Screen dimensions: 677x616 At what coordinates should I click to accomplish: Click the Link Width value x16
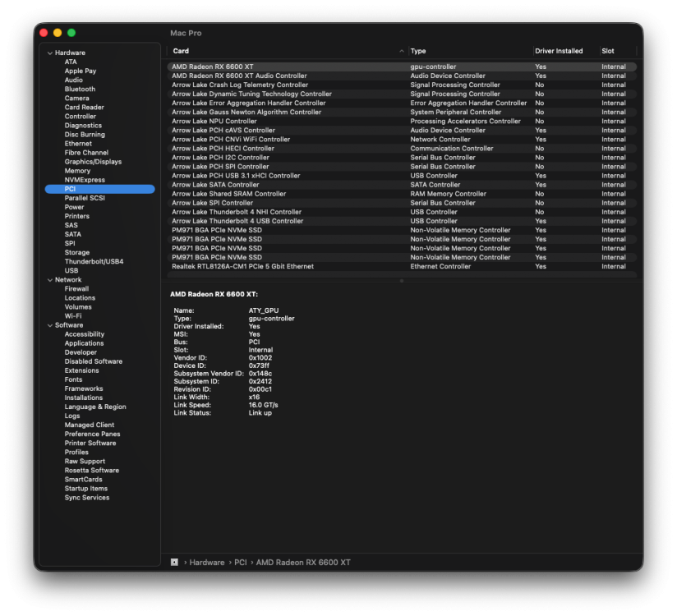click(254, 398)
